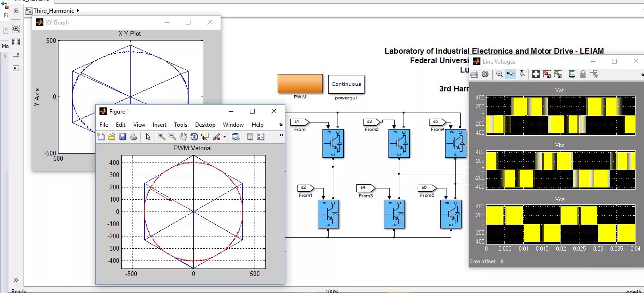The image size is (644, 293).
Task: Open Tools menu in Figure 1
Action: pyautogui.click(x=181, y=125)
